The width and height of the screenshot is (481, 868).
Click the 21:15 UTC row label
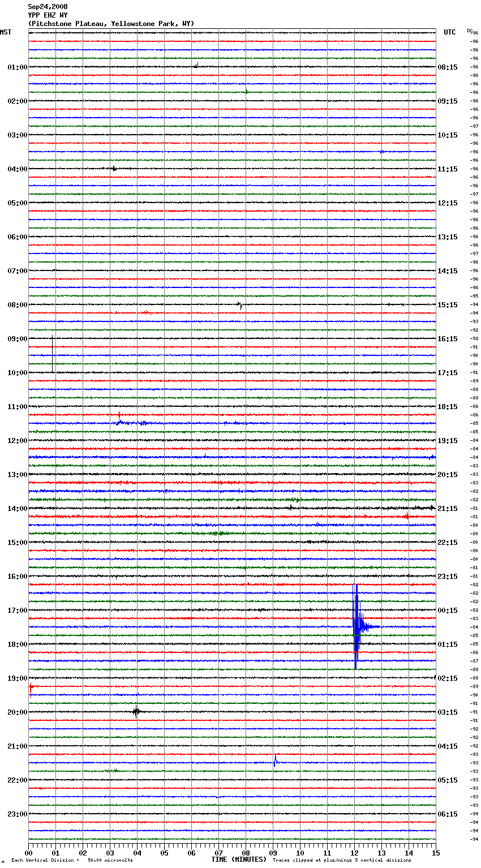click(448, 509)
